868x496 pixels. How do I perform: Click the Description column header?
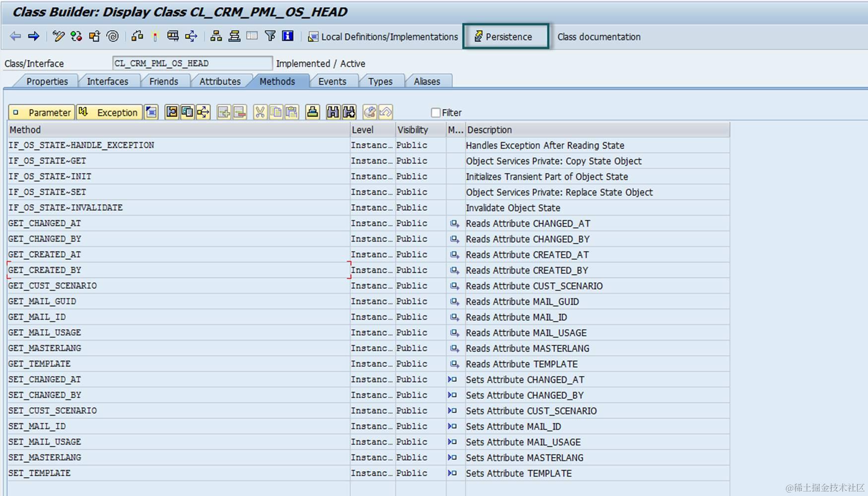coord(598,130)
